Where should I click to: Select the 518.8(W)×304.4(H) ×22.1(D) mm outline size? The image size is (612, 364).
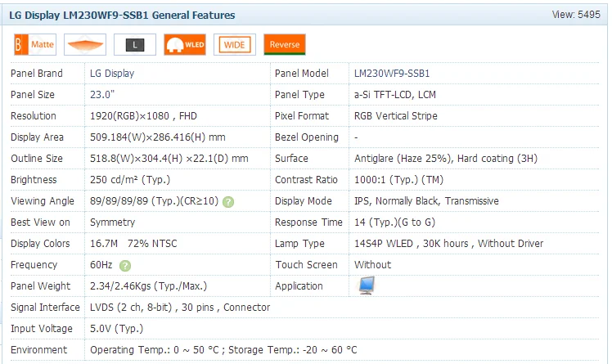(x=169, y=159)
